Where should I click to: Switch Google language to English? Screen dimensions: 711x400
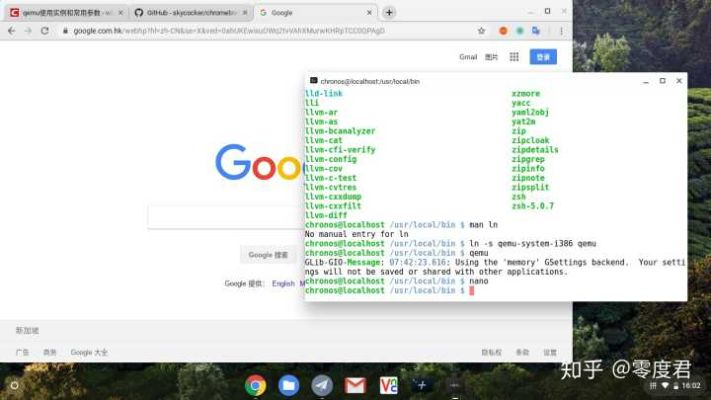click(283, 283)
